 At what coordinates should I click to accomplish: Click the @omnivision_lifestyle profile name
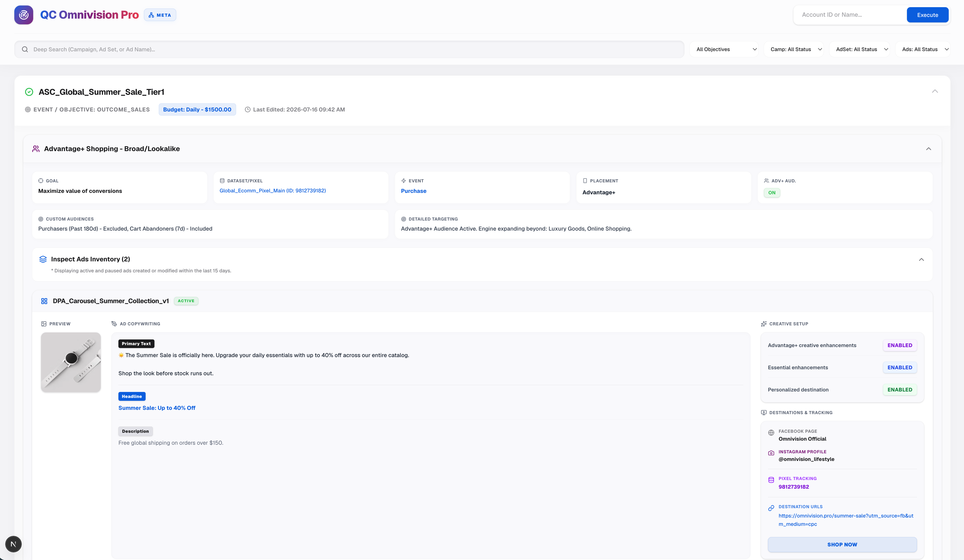click(806, 459)
